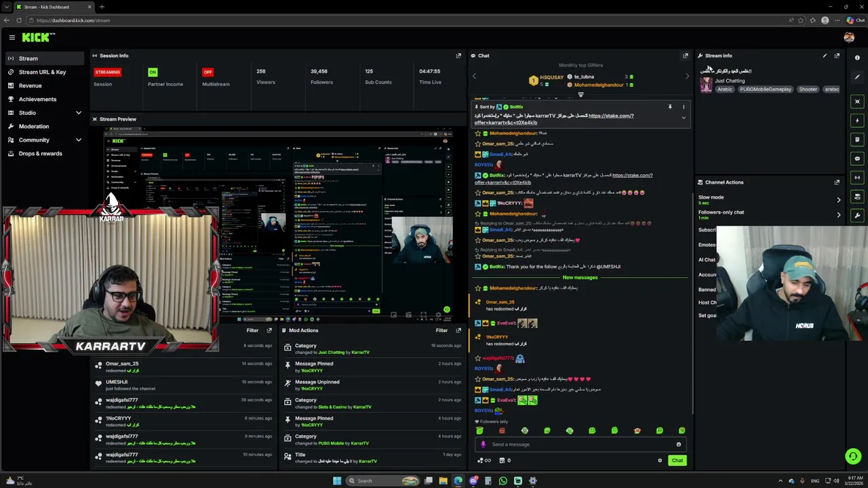
Task: Insert the red angry emote
Action: 502,430
